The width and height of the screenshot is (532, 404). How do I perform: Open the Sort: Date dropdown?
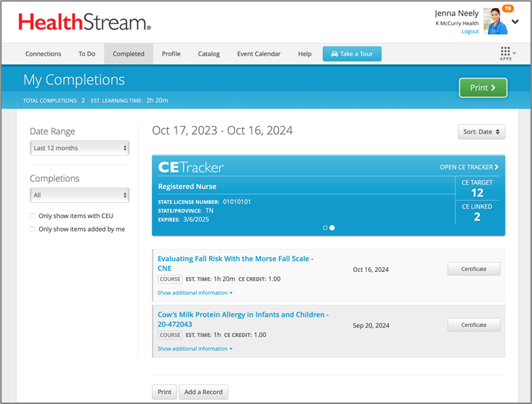pyautogui.click(x=481, y=132)
